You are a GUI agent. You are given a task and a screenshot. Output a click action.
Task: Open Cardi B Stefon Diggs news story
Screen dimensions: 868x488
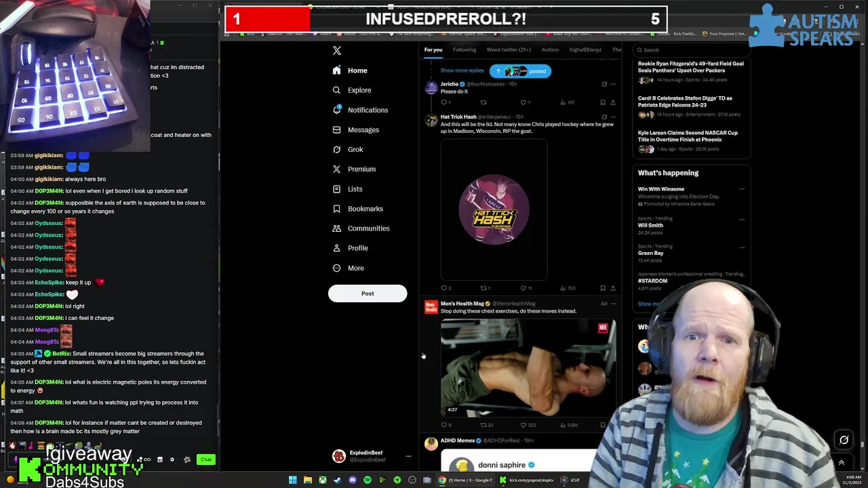click(685, 102)
